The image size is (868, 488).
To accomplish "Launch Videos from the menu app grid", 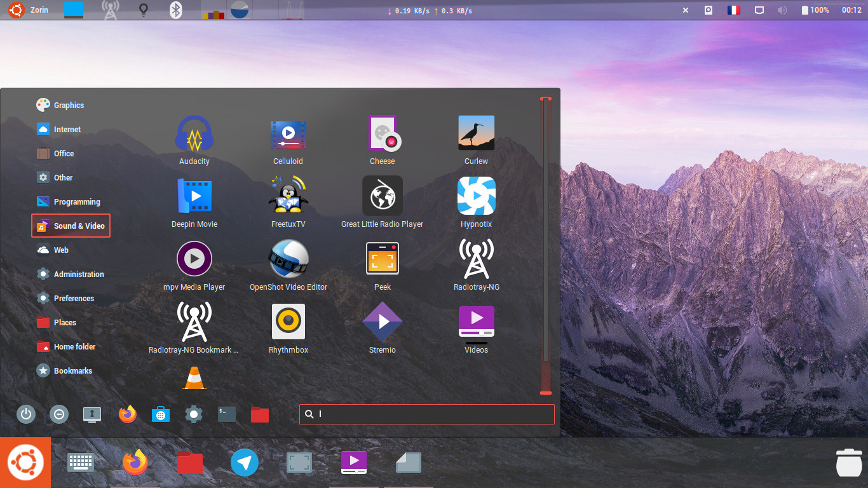I will (x=476, y=329).
